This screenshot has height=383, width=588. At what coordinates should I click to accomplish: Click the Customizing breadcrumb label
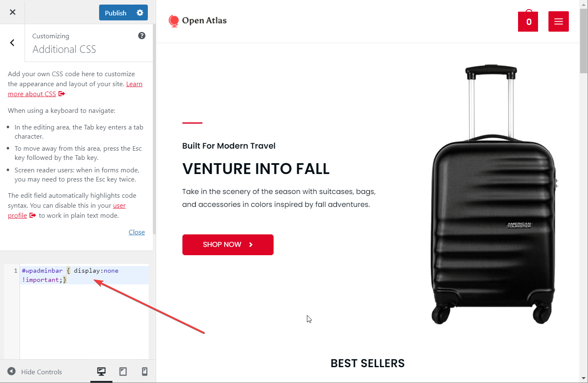[50, 36]
